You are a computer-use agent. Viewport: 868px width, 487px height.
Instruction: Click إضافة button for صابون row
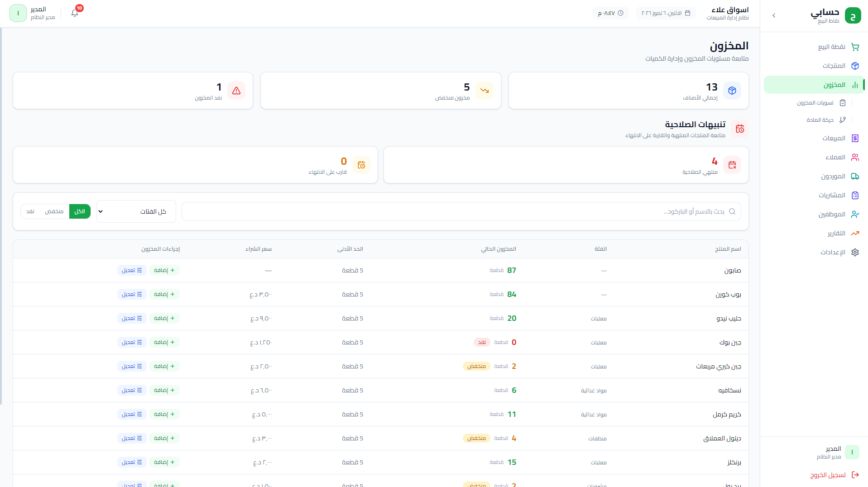[164, 270]
